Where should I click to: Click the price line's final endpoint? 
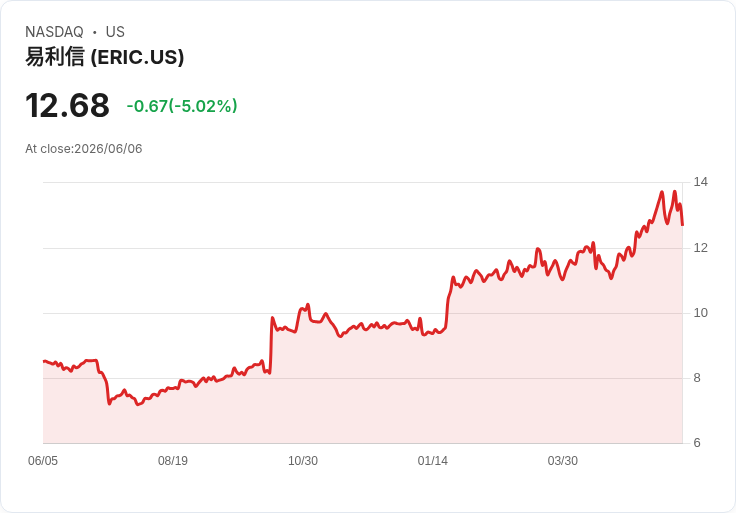click(682, 225)
